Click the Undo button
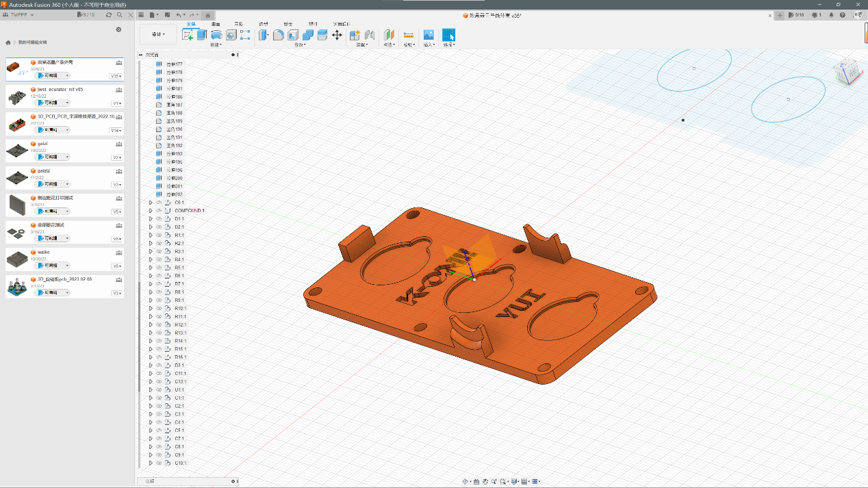 coord(179,14)
